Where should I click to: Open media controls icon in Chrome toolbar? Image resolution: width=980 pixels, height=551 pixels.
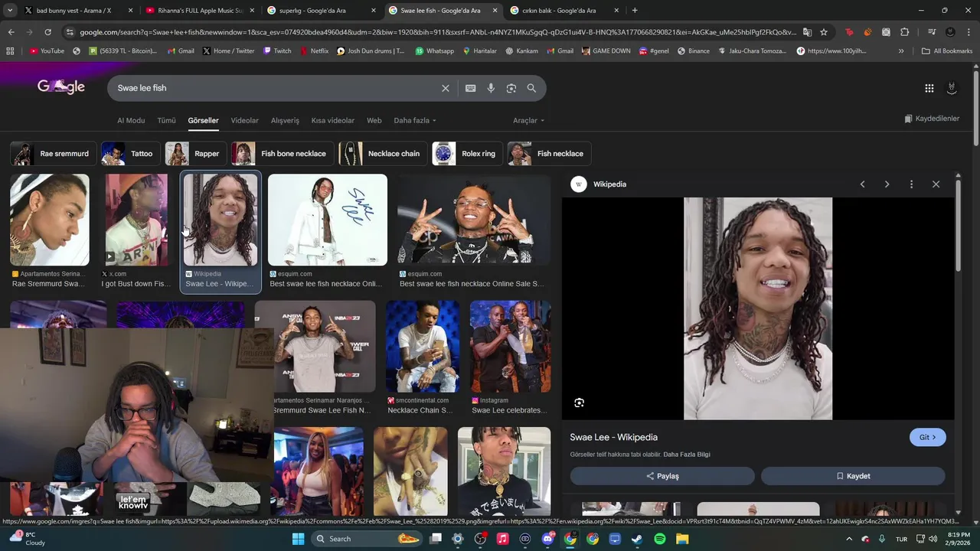[932, 32]
